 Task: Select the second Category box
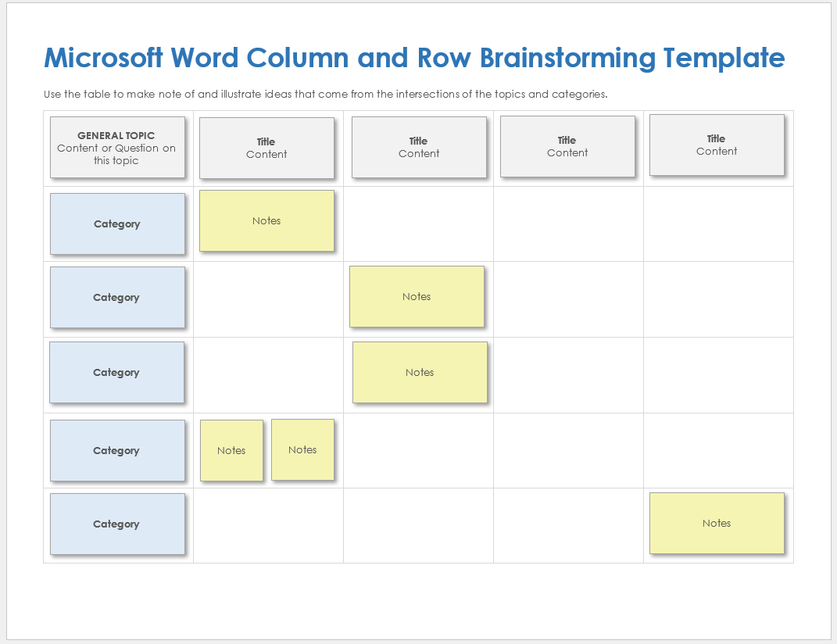coord(117,298)
